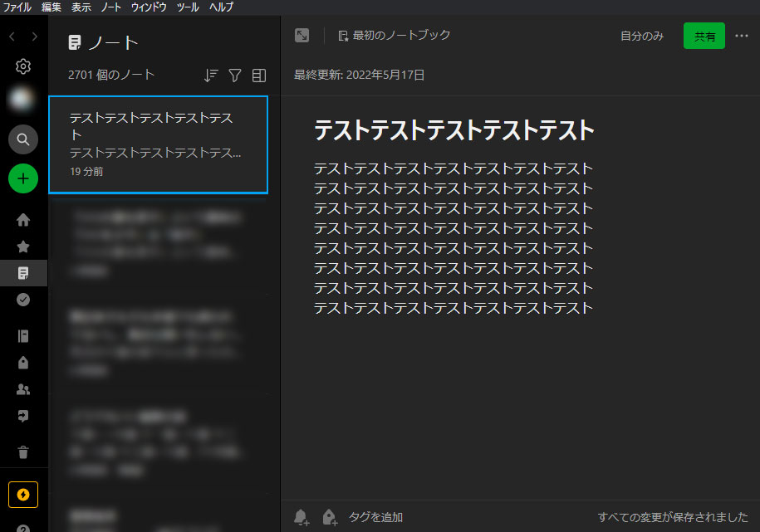This screenshot has height=532, width=760.
Task: Open the 表示 menu in the menu bar
Action: pyautogui.click(x=81, y=7)
